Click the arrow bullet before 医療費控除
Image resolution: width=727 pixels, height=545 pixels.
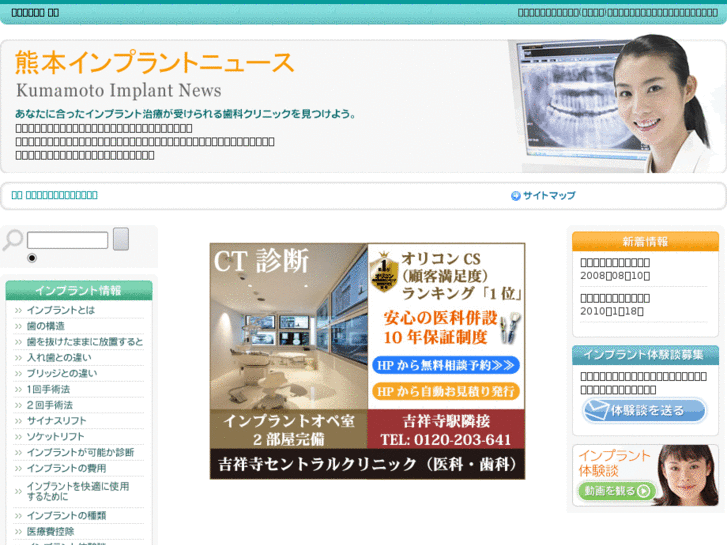18,532
